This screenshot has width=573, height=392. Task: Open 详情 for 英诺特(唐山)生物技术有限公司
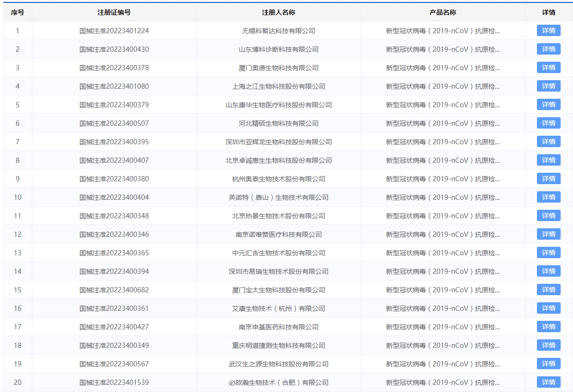pyautogui.click(x=548, y=197)
